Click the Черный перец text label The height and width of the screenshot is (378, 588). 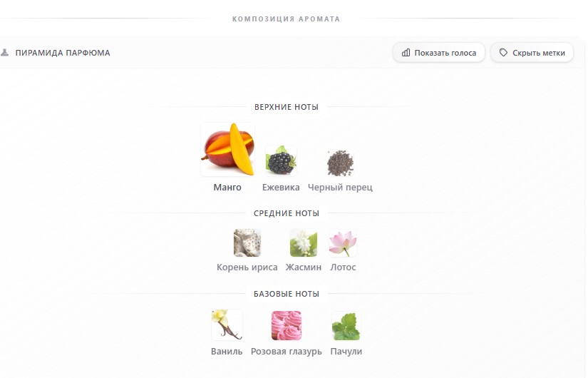pos(340,188)
